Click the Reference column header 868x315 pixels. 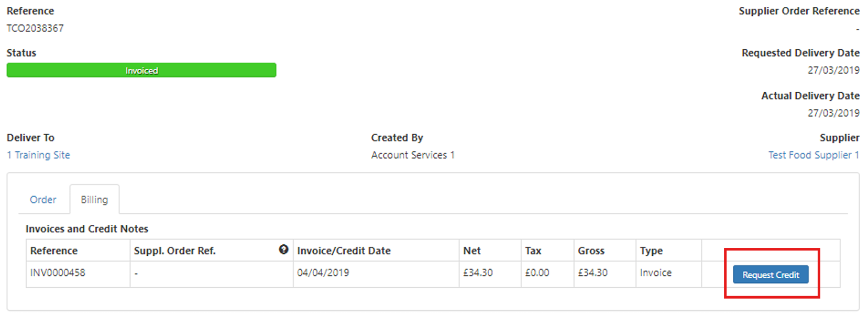(x=54, y=251)
